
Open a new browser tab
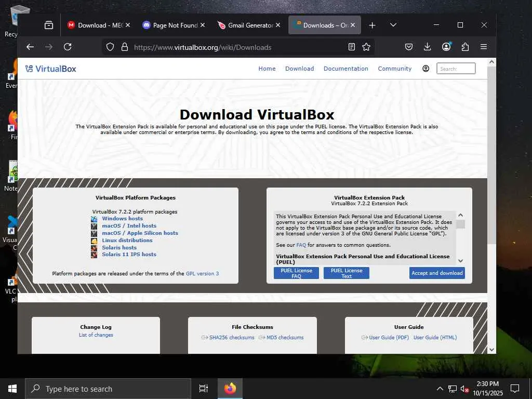372,25
